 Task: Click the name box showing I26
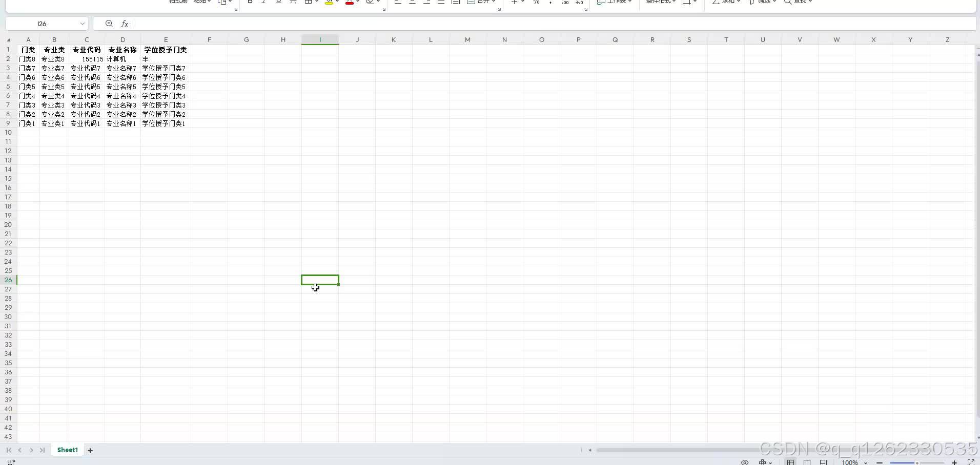(42, 24)
